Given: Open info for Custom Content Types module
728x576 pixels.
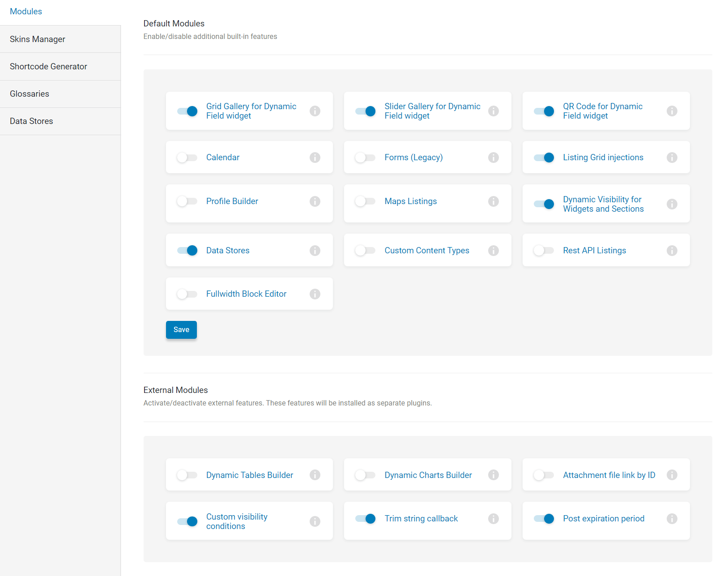Looking at the screenshot, I should [x=494, y=251].
